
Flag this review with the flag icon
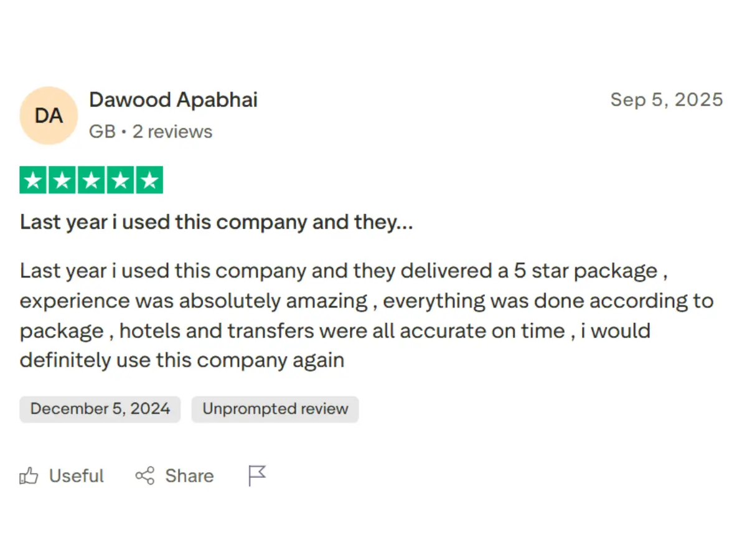(x=256, y=476)
